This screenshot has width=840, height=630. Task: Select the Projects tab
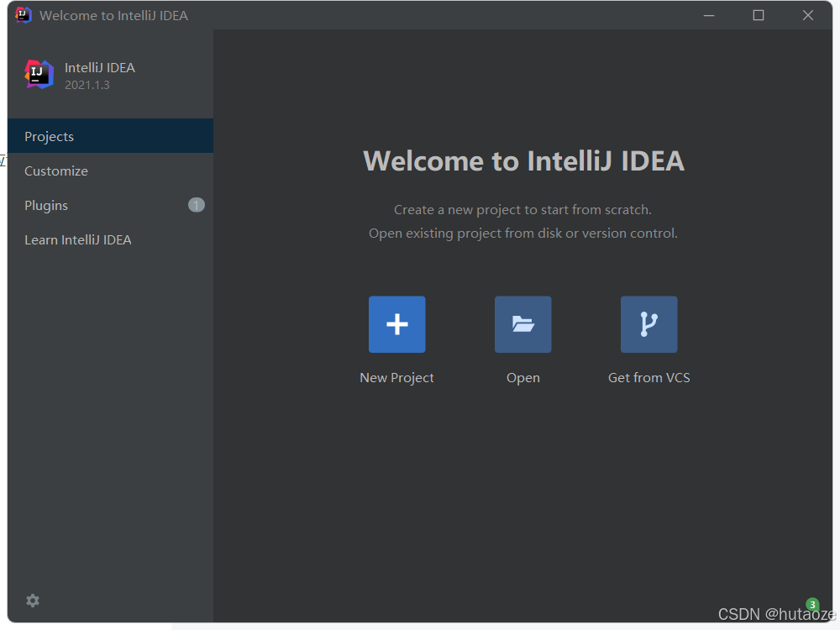(x=110, y=136)
